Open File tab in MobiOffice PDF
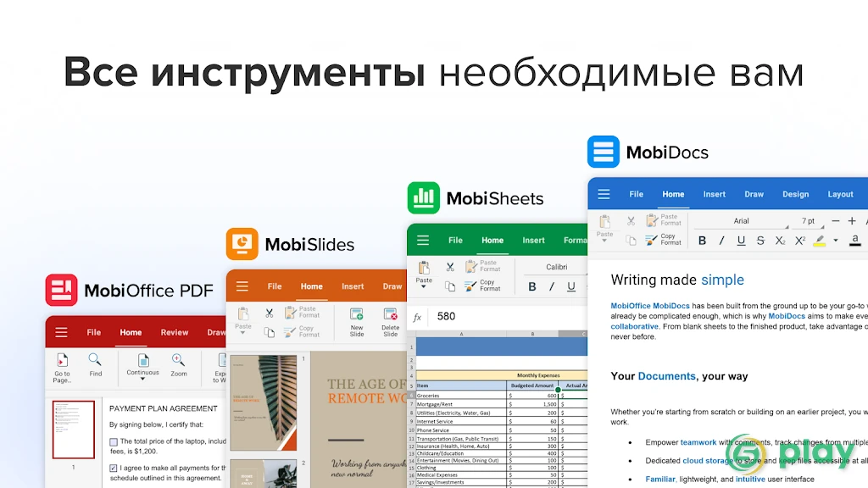The width and height of the screenshot is (868, 488). point(93,332)
